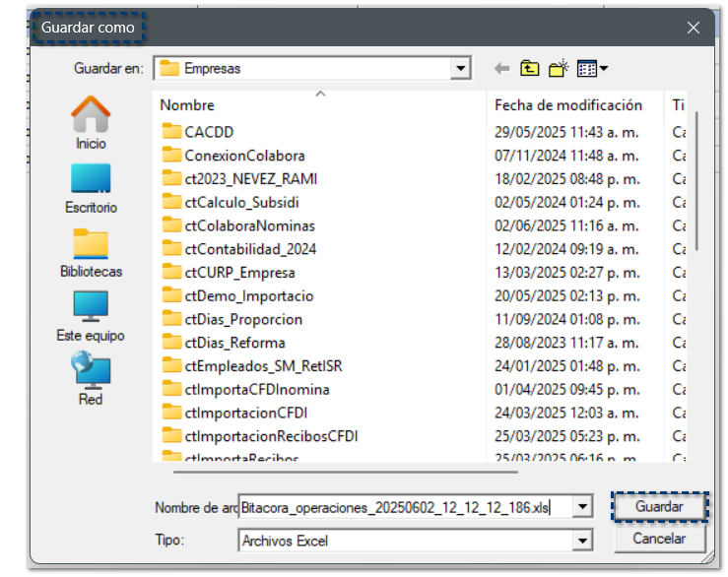Select the ctCalculo_Subsidi folder icon

point(171,202)
